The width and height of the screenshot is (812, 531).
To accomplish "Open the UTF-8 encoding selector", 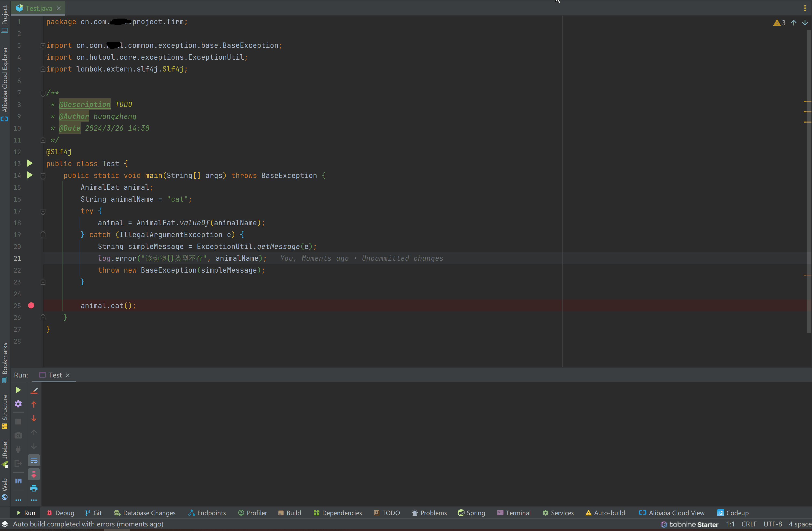I will pos(772,524).
